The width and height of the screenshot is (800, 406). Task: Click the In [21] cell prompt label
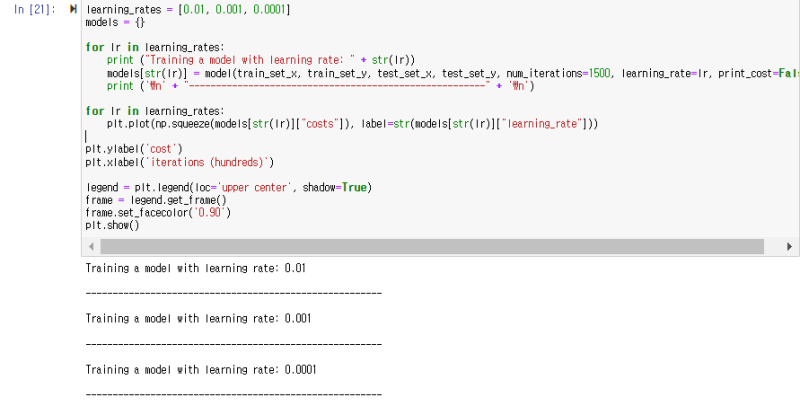35,9
